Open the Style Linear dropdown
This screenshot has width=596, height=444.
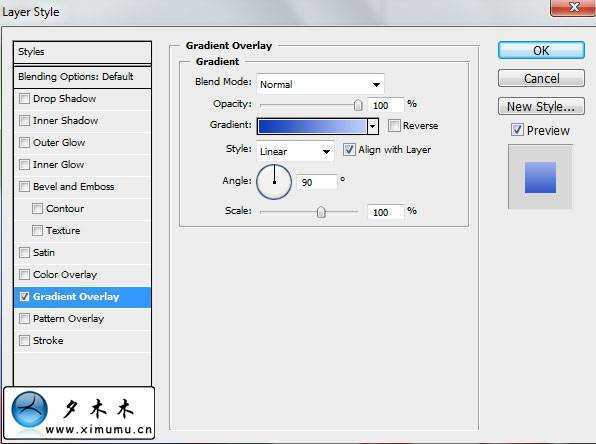[x=295, y=152]
